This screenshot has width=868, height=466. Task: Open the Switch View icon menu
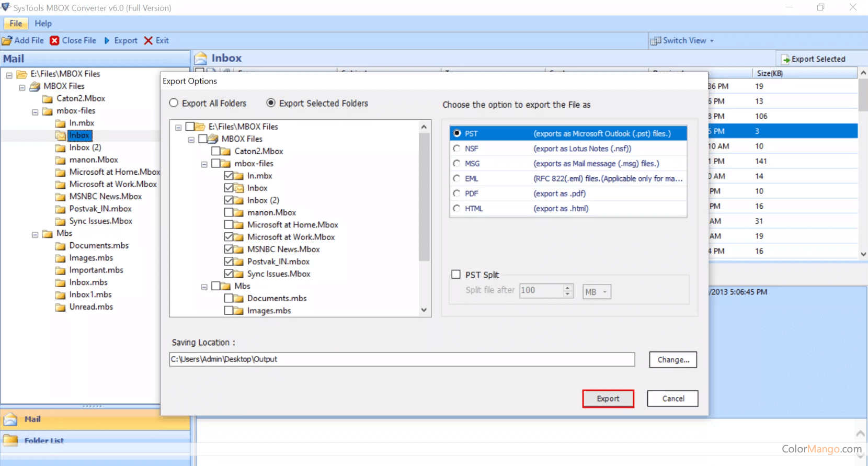[x=655, y=41]
